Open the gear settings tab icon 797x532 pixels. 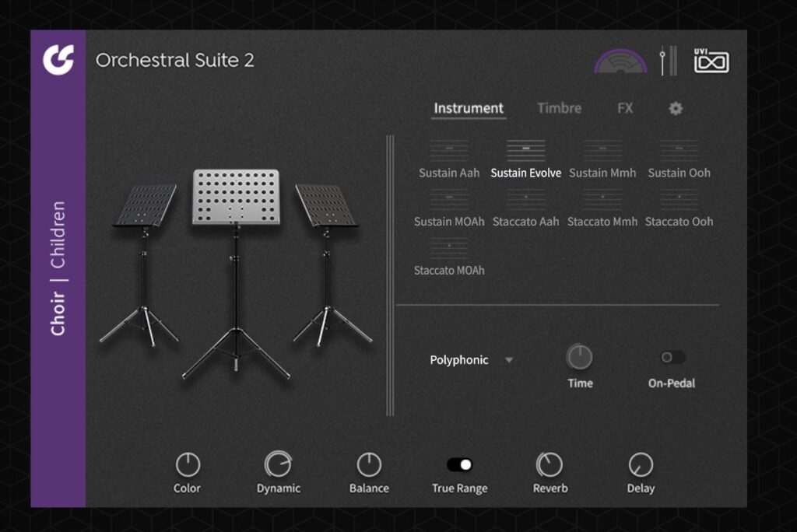[x=676, y=108]
